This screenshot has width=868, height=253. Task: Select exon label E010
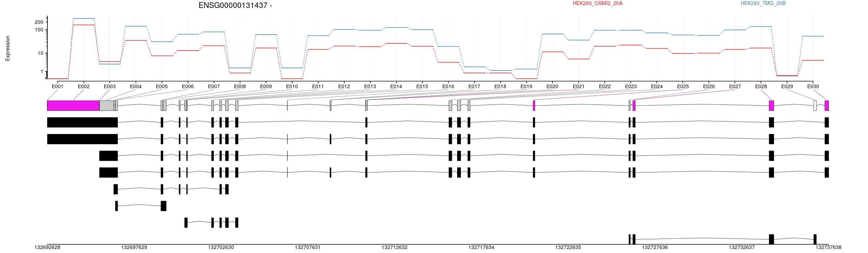click(292, 86)
